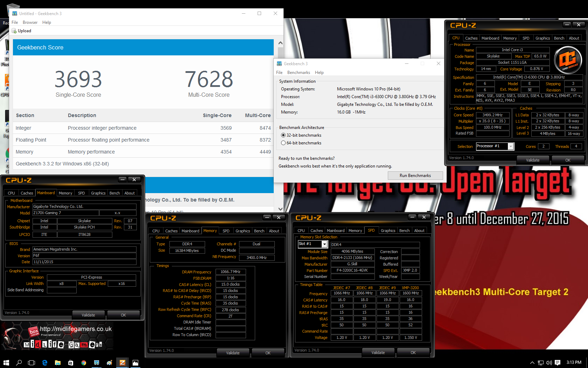Open SPD tab in mainboard CPU-Z window
588x368 pixels.
coord(82,193)
